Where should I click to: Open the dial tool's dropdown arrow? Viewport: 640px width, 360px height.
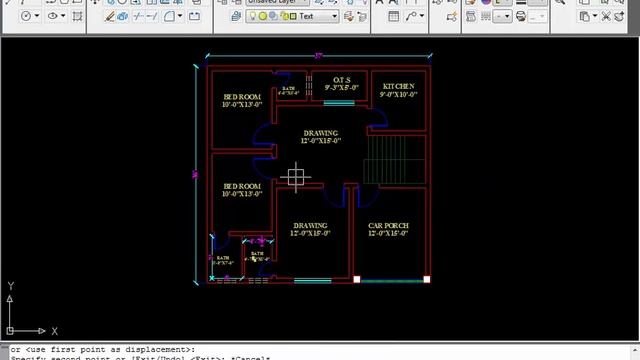(x=37, y=16)
